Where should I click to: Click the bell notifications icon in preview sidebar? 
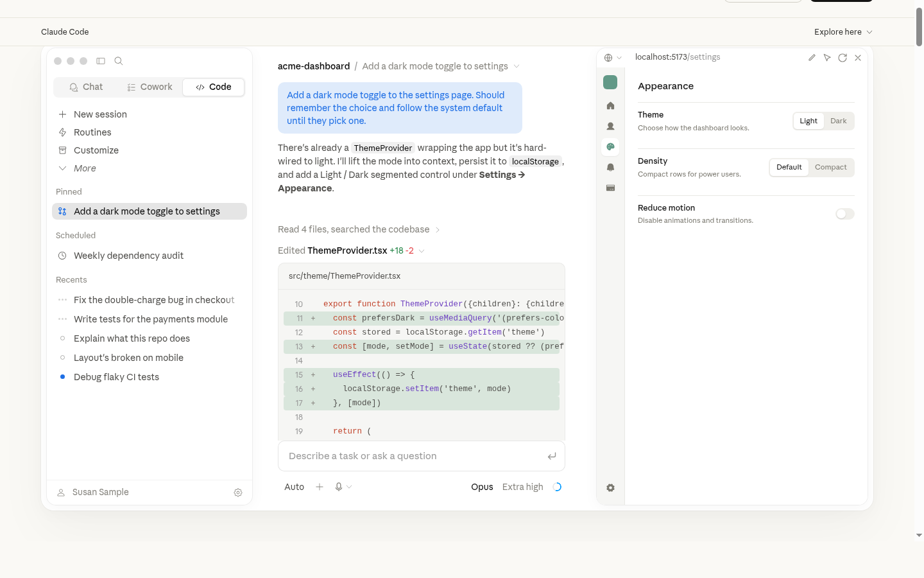click(x=610, y=168)
